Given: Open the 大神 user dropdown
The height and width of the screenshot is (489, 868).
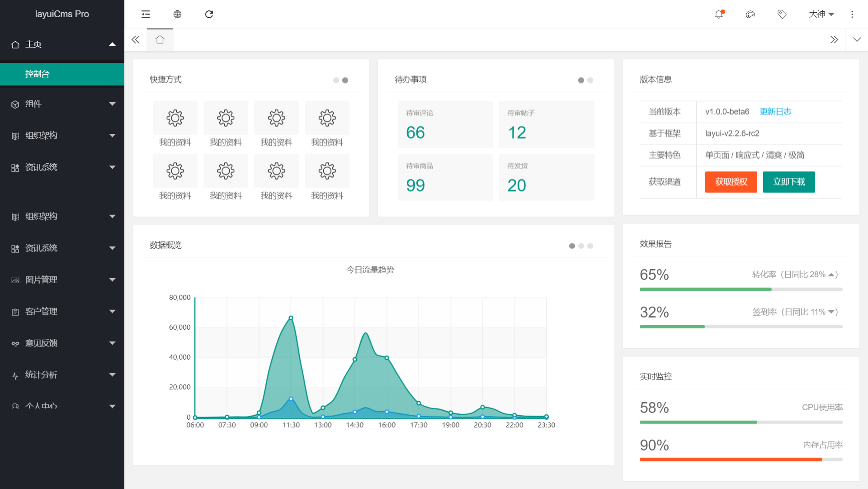Looking at the screenshot, I should click(821, 14).
